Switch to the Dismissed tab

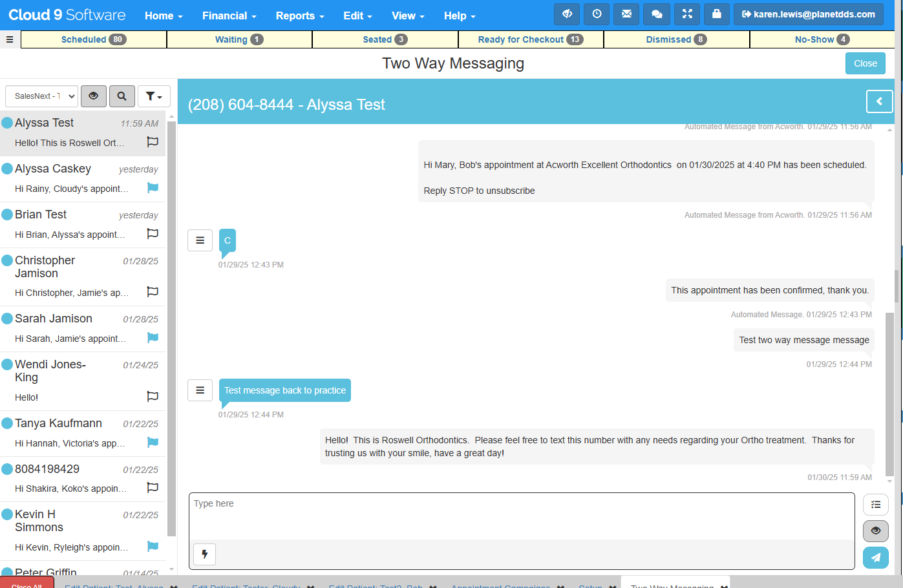(x=677, y=39)
